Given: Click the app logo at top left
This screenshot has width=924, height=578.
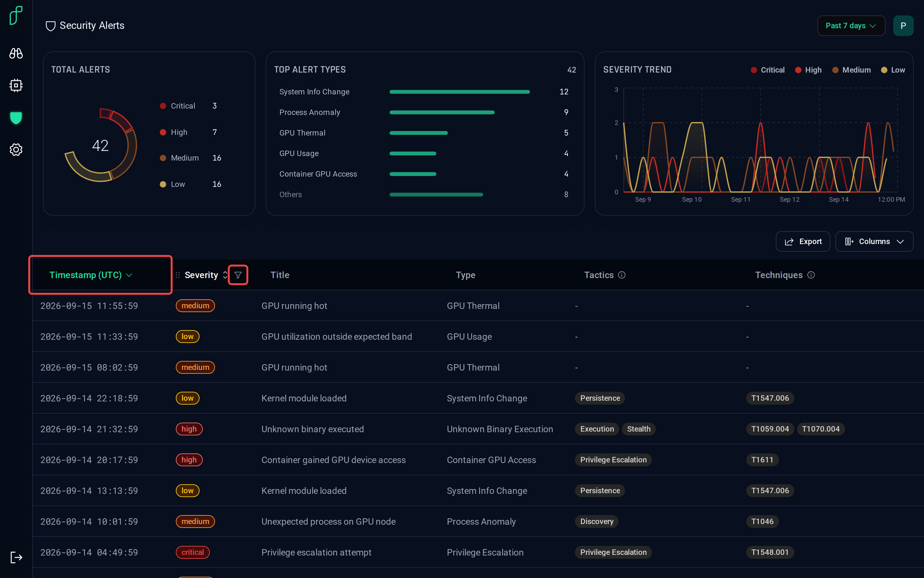Looking at the screenshot, I should 16,15.
